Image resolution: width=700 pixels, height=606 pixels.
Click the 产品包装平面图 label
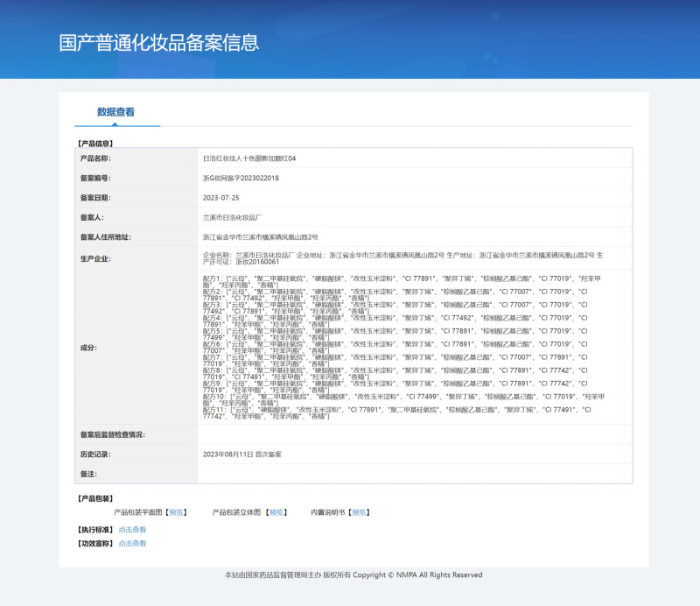[138, 512]
